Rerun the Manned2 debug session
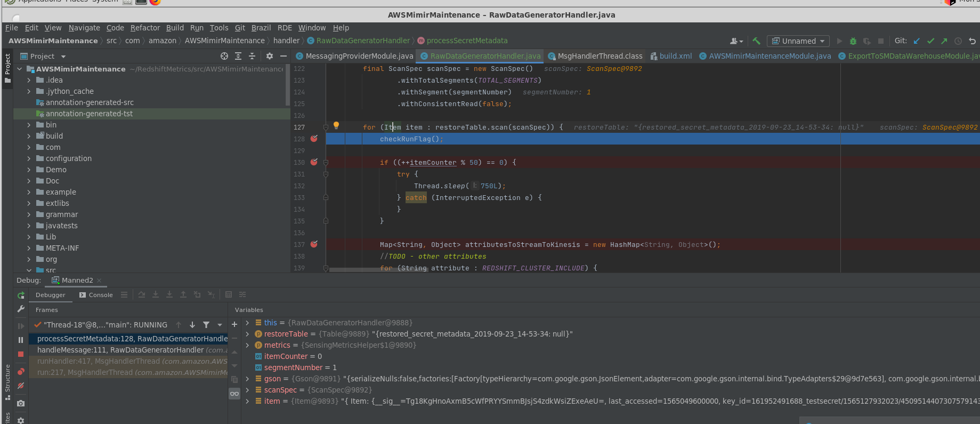The width and height of the screenshot is (980, 424). [21, 295]
